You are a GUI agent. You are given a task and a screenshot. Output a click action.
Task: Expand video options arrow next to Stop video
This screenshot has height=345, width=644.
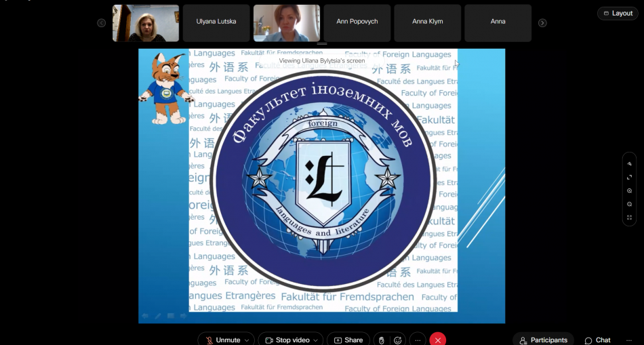pyautogui.click(x=317, y=340)
